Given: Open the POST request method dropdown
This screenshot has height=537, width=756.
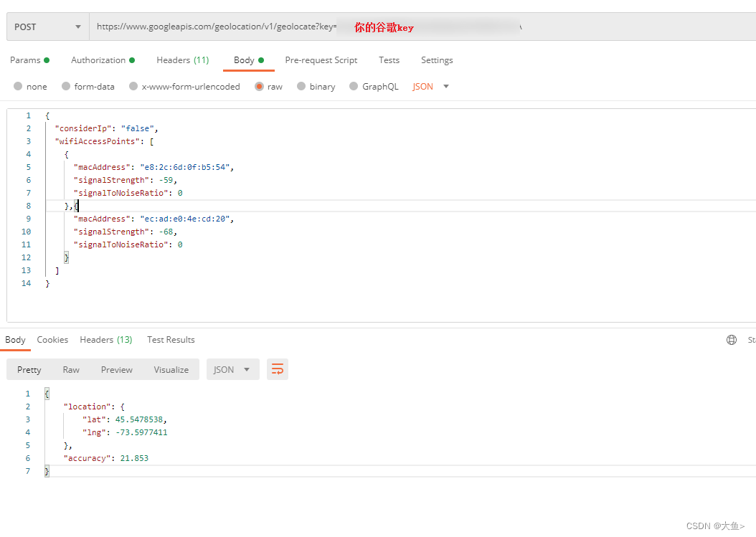Looking at the screenshot, I should (x=47, y=26).
